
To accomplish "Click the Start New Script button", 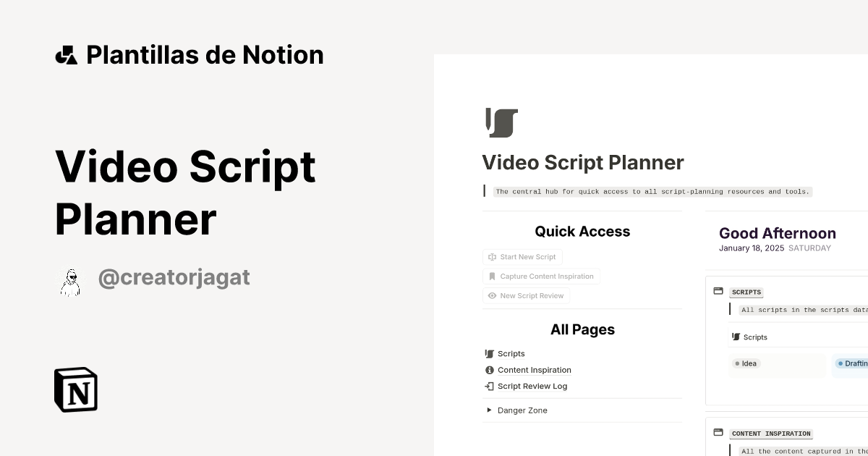I will coord(522,257).
